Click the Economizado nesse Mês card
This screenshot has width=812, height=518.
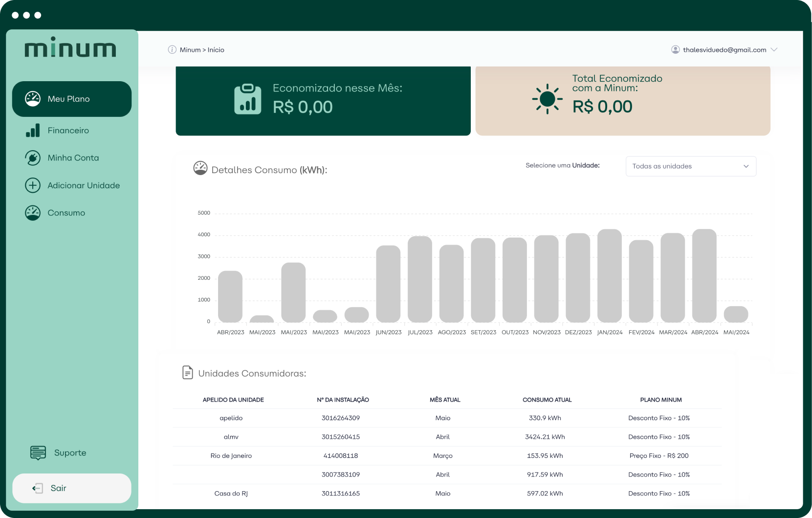(323, 100)
